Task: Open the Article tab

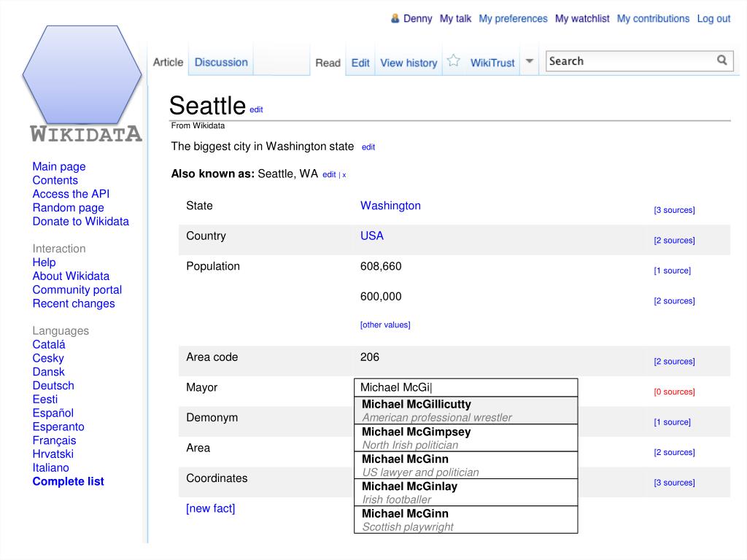Action: coord(168,63)
